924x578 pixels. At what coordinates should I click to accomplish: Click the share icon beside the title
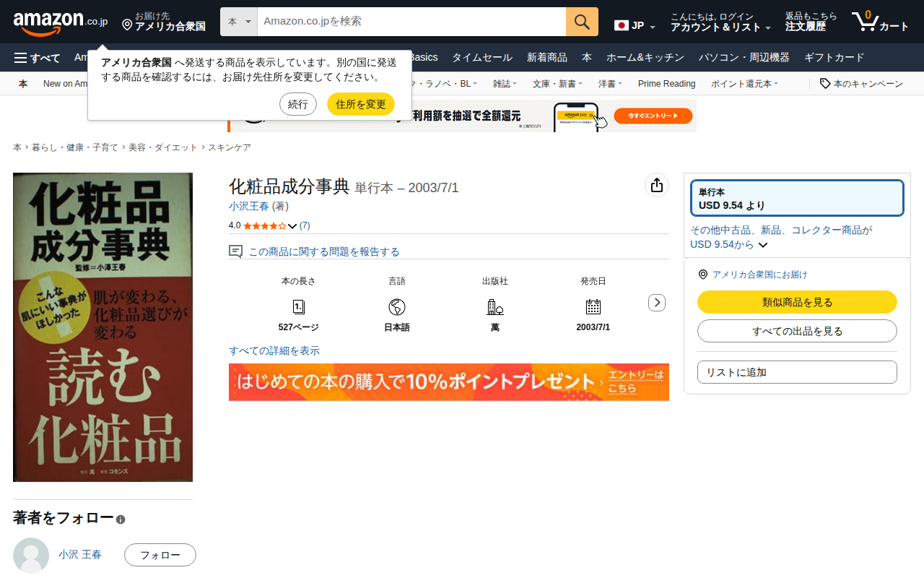pyautogui.click(x=656, y=186)
